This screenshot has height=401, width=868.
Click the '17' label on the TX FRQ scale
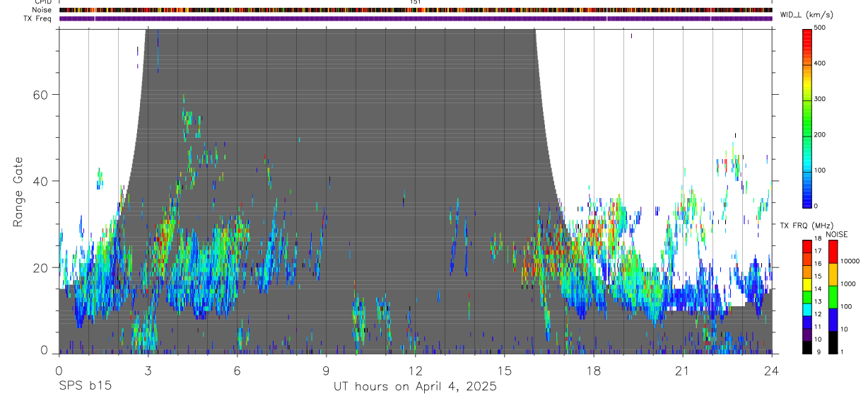point(819,251)
